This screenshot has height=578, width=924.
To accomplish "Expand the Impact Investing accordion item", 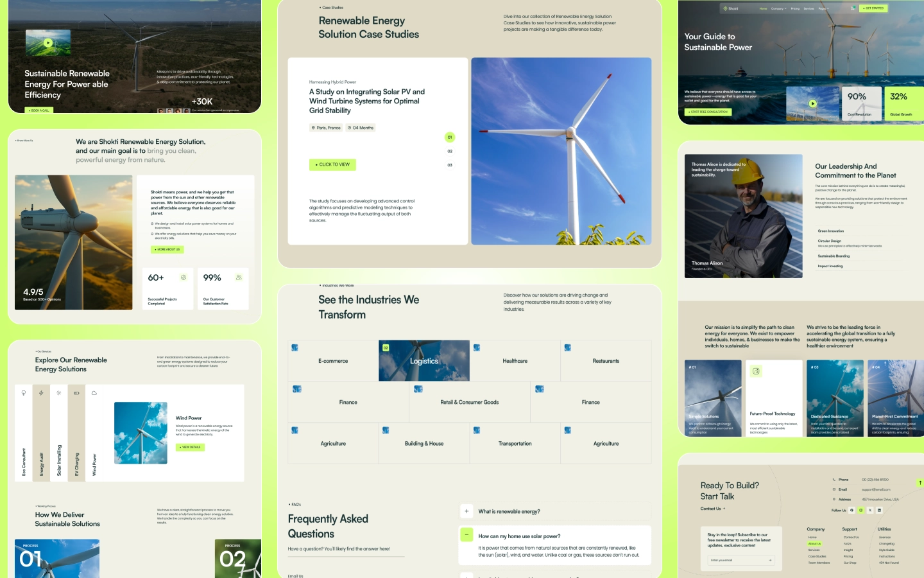I will (862, 266).
